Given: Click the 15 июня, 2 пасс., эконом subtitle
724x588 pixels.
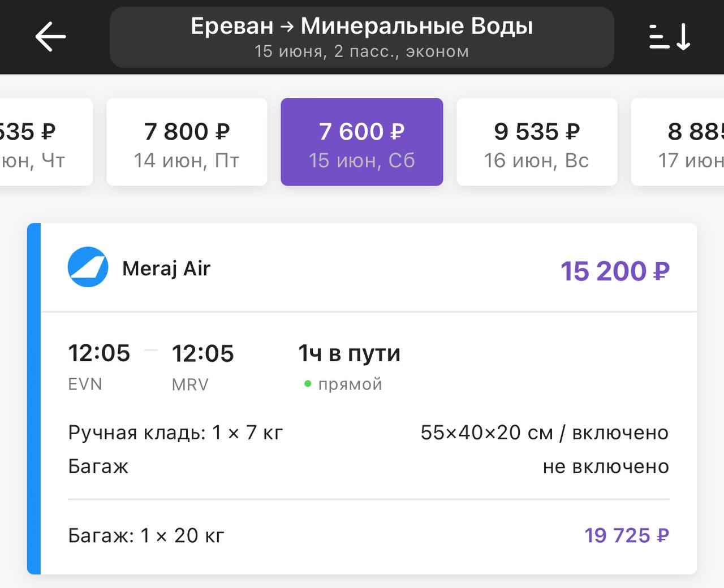Looking at the screenshot, I should 362,51.
